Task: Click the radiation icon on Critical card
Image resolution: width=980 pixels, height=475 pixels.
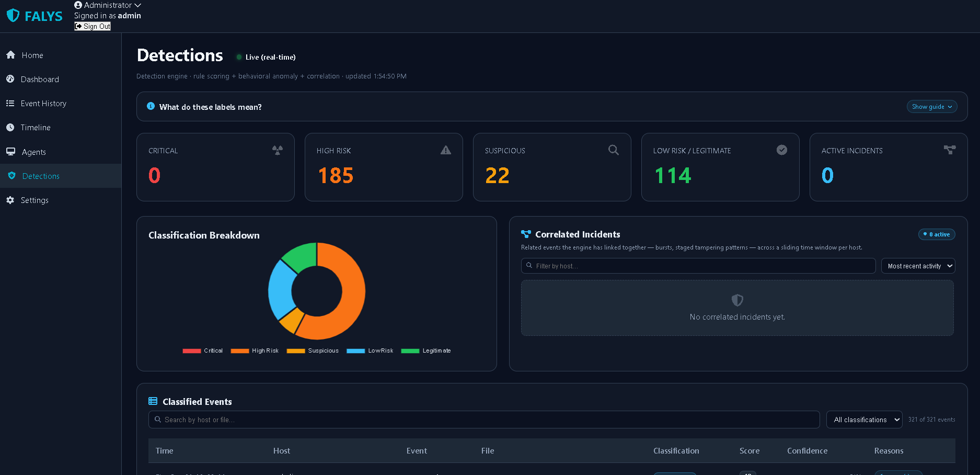Action: pyautogui.click(x=278, y=150)
